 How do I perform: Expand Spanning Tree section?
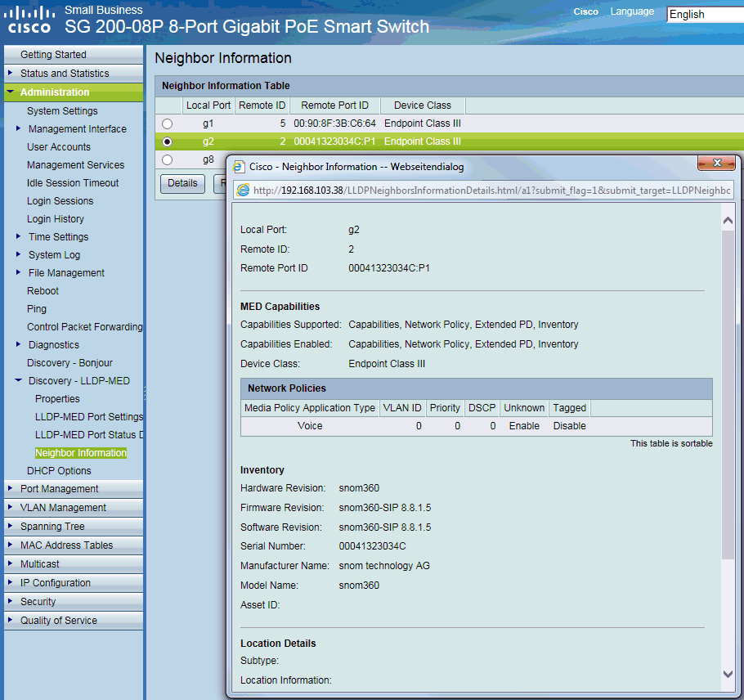click(10, 525)
